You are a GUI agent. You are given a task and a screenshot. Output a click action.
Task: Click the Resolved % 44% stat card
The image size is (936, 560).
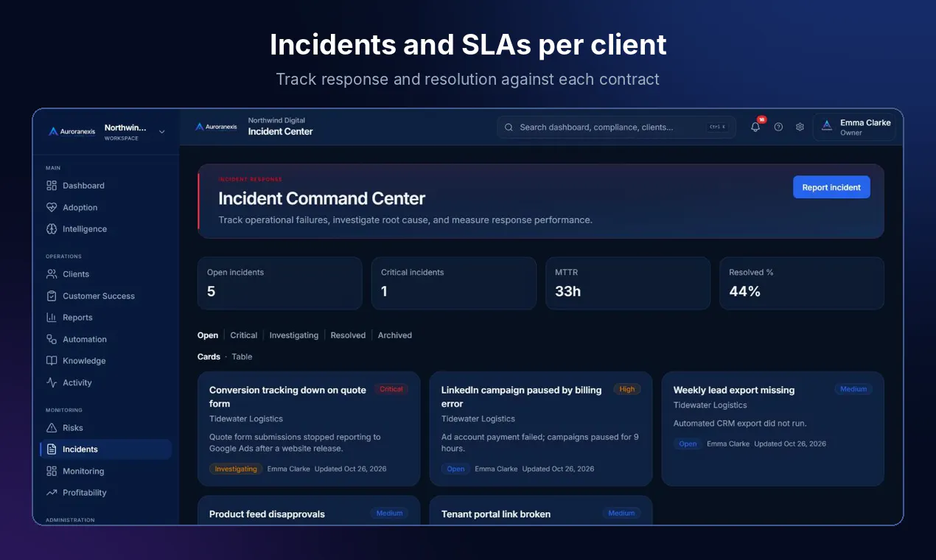coord(802,283)
